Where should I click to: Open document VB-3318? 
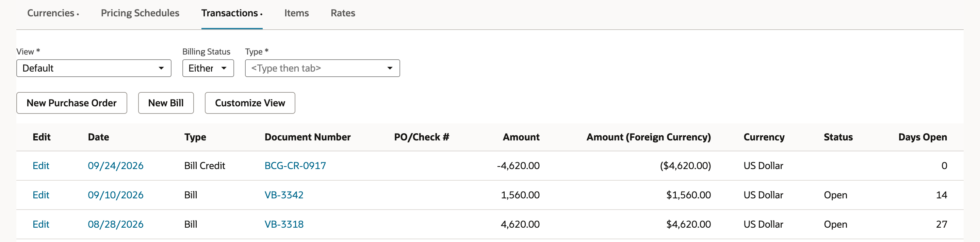[x=284, y=225]
